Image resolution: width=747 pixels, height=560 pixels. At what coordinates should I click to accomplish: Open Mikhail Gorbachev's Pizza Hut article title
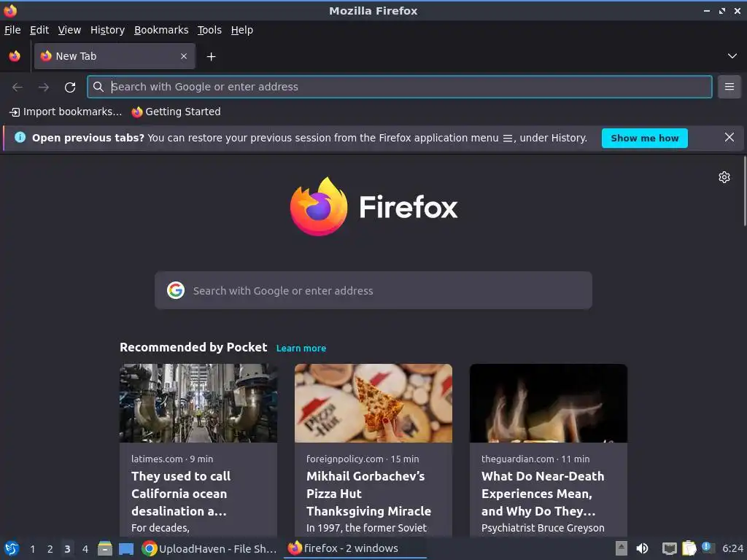click(368, 494)
